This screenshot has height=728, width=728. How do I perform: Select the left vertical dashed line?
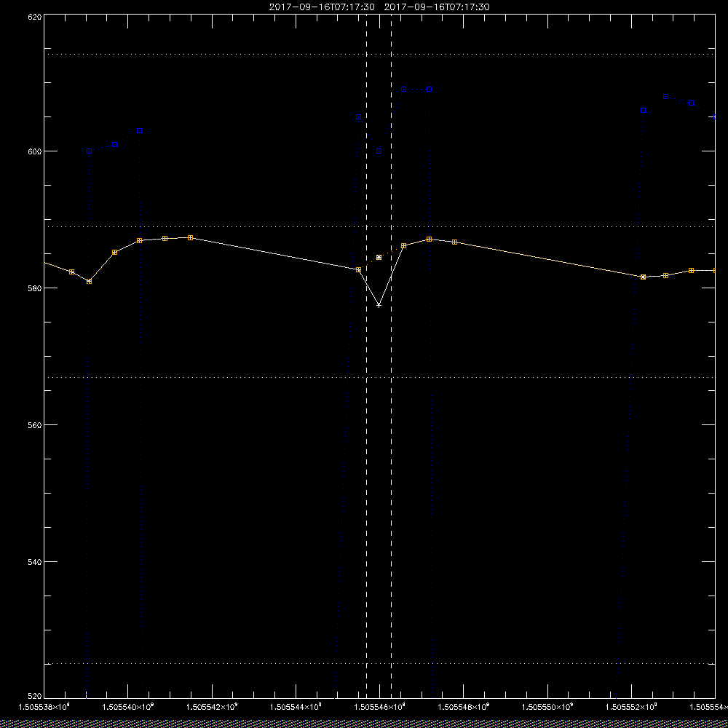366,356
